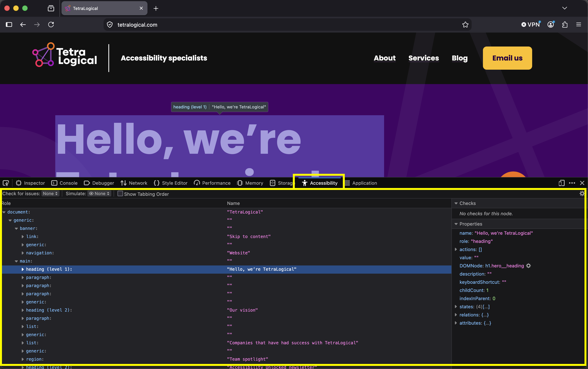This screenshot has height=369, width=588.
Task: Click the Email us button
Action: coord(507,58)
